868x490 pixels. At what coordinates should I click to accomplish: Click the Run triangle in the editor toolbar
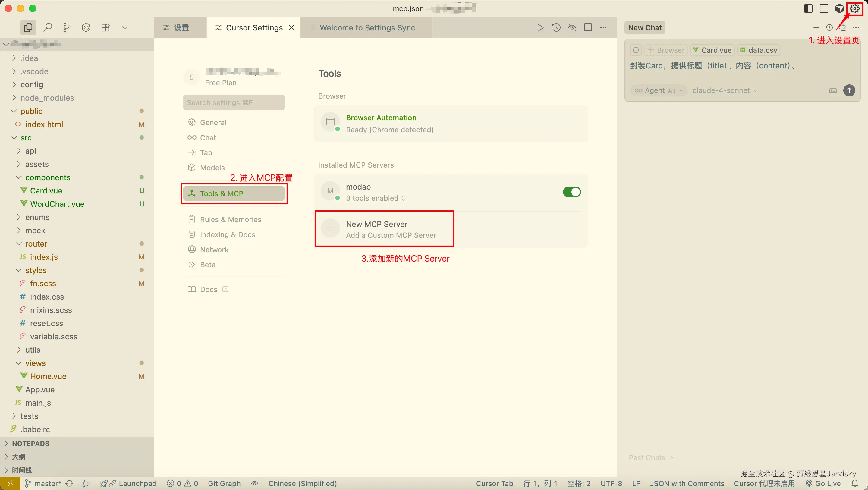click(x=540, y=28)
